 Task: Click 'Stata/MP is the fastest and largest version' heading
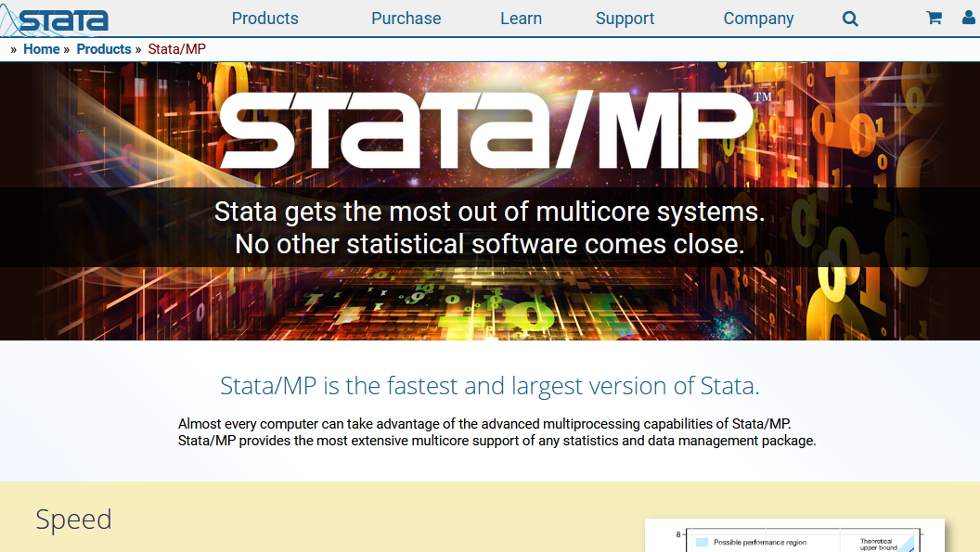(x=490, y=386)
